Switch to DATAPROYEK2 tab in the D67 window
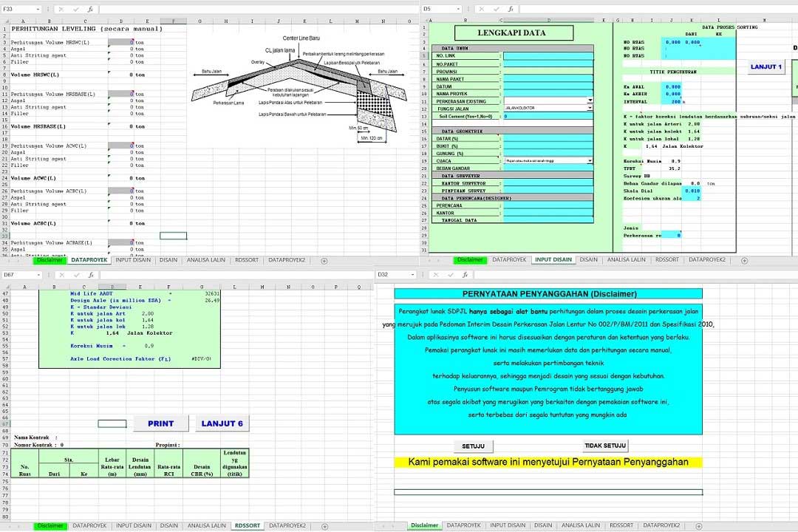The height and width of the screenshot is (532, 798). 287,526
